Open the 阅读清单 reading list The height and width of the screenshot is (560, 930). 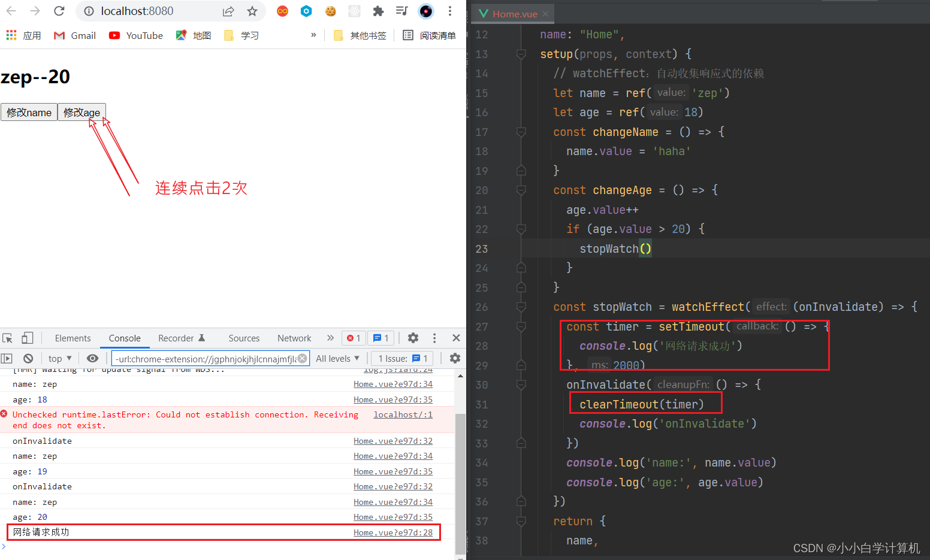[429, 35]
